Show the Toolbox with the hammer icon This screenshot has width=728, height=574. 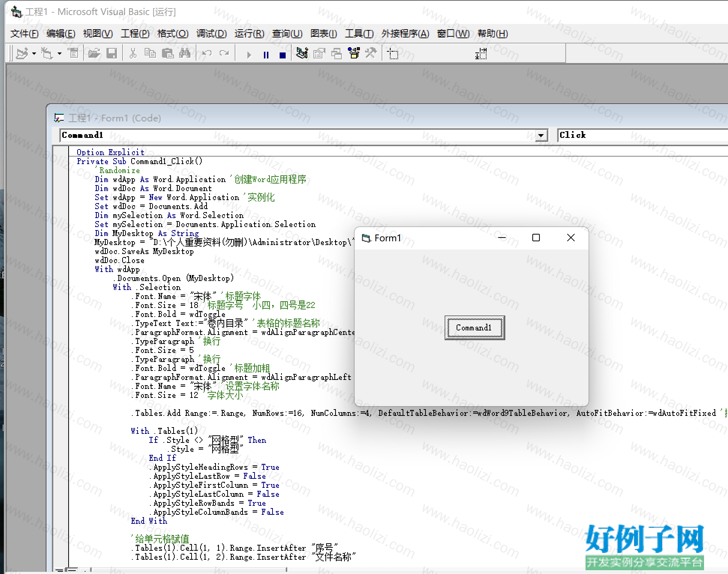pyautogui.click(x=371, y=54)
